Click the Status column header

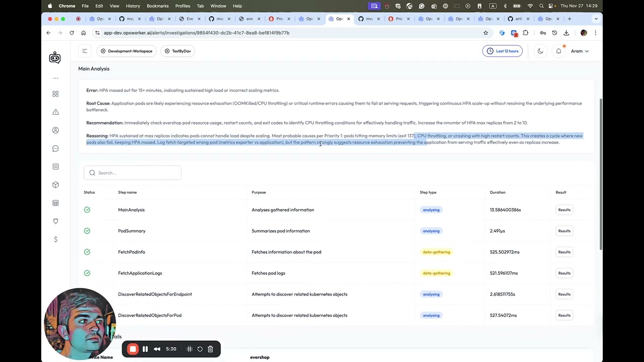click(x=89, y=192)
